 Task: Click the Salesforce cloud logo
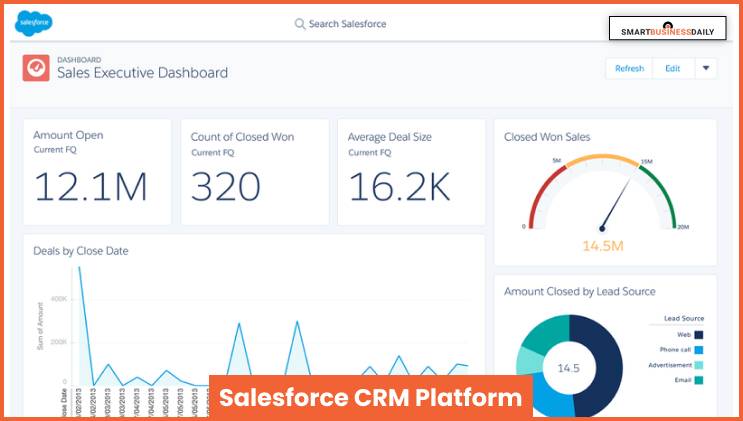click(34, 23)
